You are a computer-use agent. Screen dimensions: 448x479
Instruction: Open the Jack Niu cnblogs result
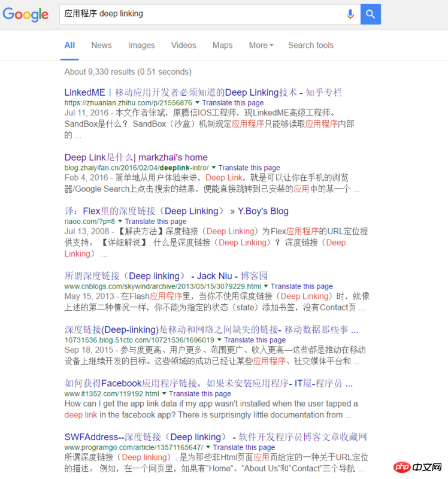pyautogui.click(x=166, y=276)
